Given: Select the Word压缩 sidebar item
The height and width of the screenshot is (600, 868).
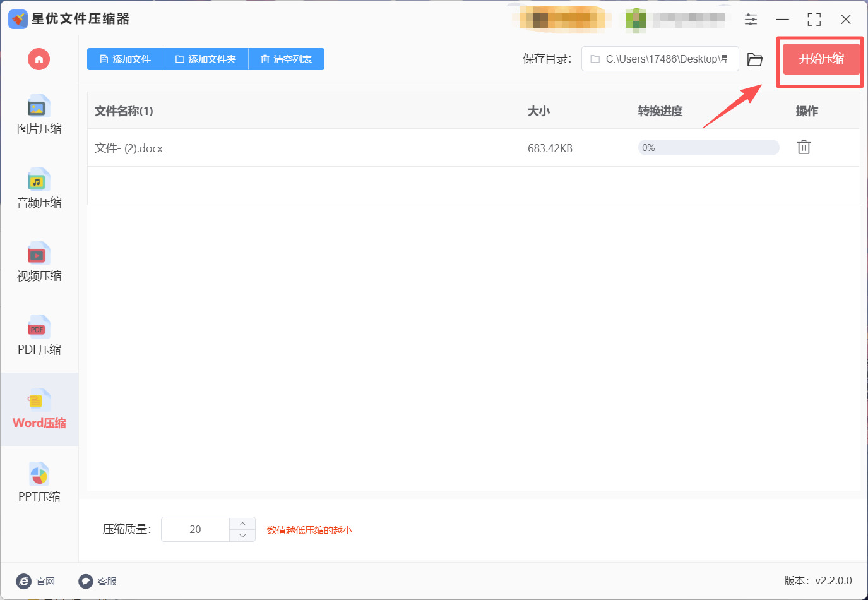Looking at the screenshot, I should pyautogui.click(x=39, y=409).
